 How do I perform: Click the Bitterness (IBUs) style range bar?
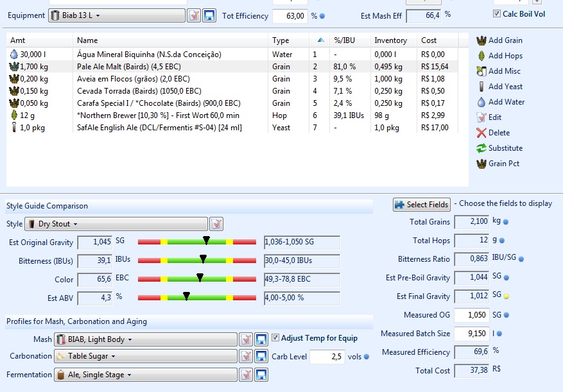click(x=197, y=260)
